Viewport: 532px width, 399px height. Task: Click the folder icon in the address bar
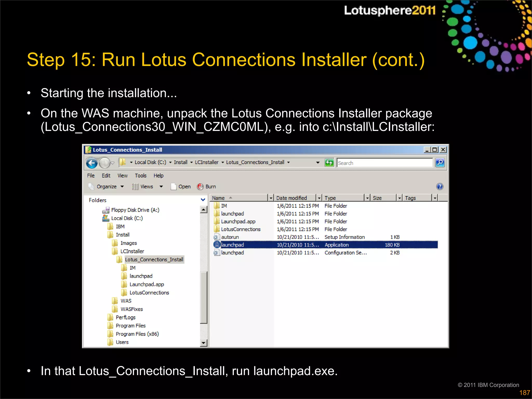tap(123, 162)
